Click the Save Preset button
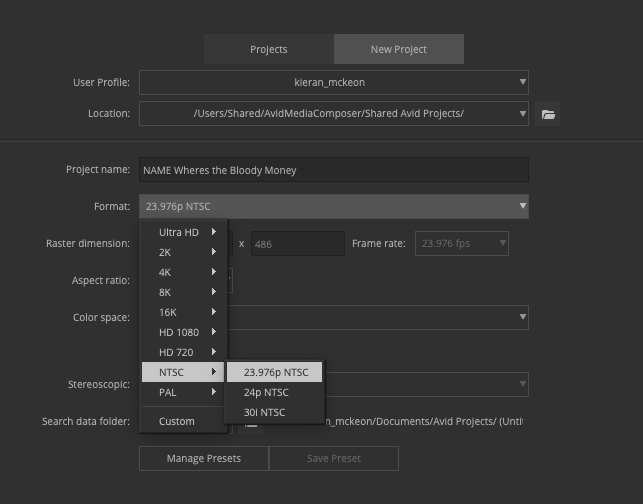This screenshot has height=504, width=643. (334, 458)
